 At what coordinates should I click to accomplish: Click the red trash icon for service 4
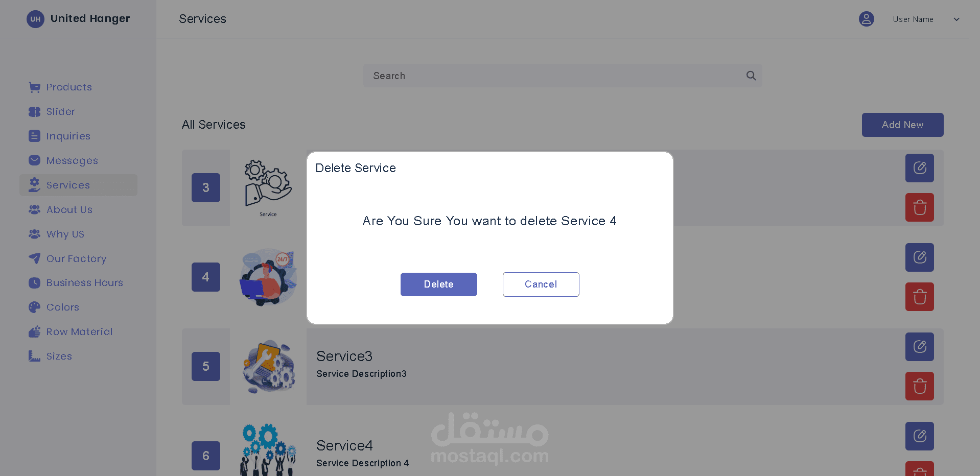point(919,297)
